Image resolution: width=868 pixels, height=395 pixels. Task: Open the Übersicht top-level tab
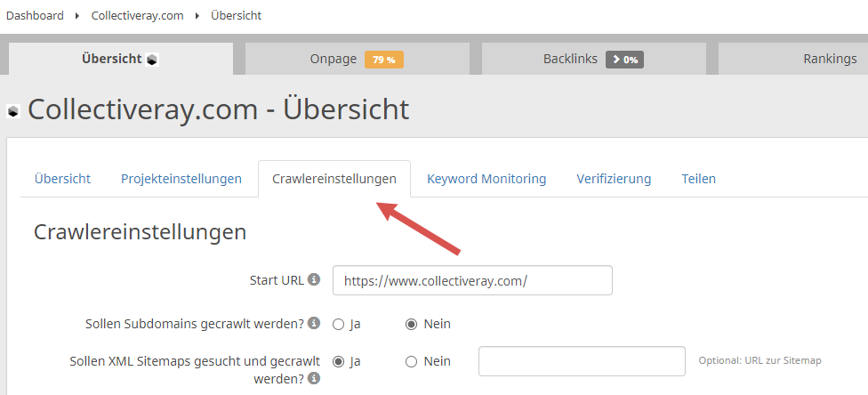(121, 59)
